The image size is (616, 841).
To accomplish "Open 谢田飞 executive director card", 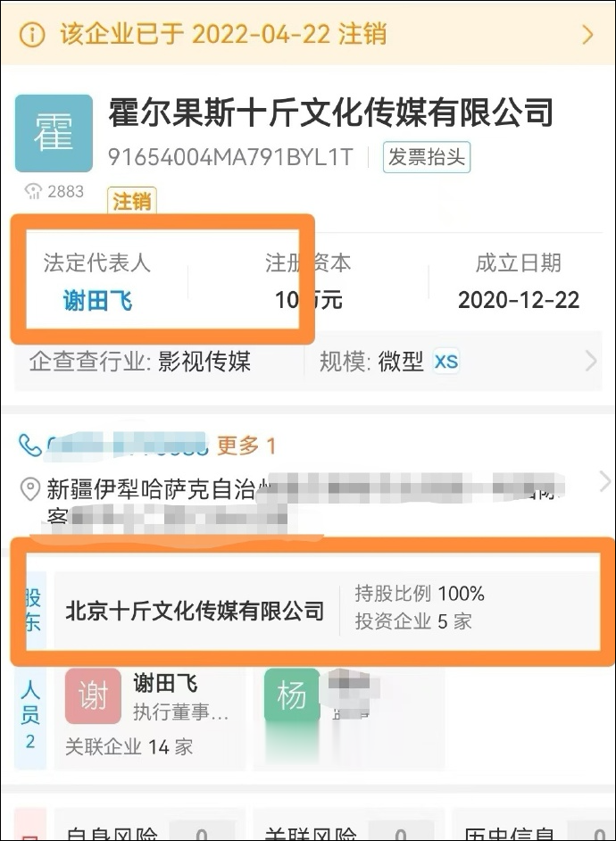I will pyautogui.click(x=150, y=719).
